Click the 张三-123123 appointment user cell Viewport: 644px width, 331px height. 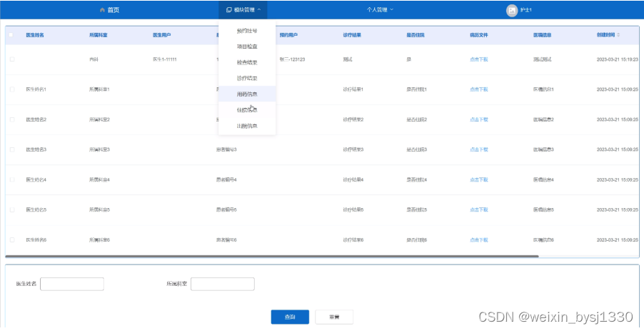coord(293,59)
